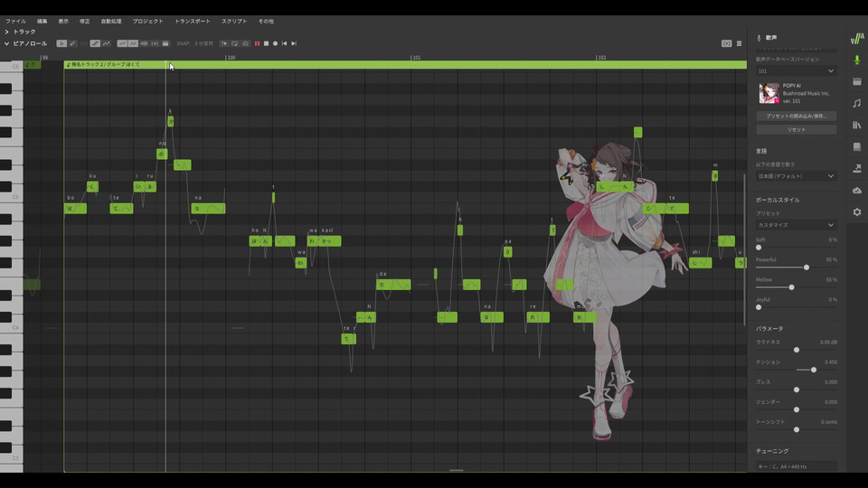Click the リセット button
Viewport: 868px width, 488px height.
796,129
